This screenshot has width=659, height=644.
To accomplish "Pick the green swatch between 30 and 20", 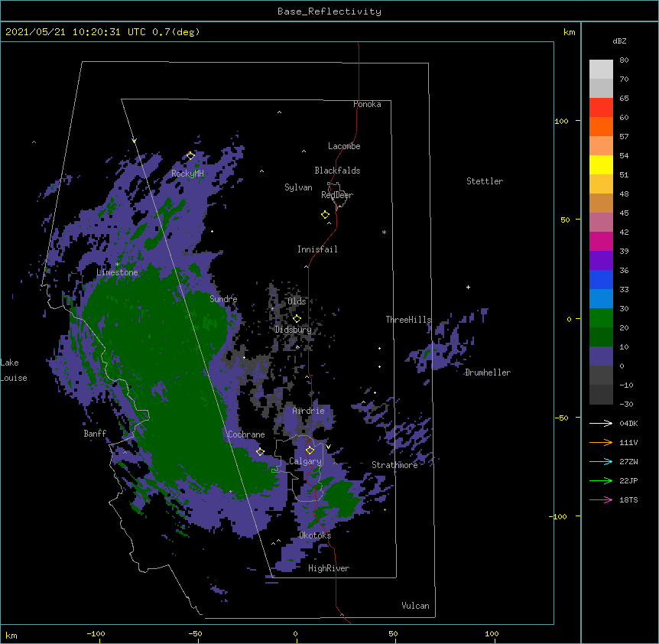I will (601, 318).
